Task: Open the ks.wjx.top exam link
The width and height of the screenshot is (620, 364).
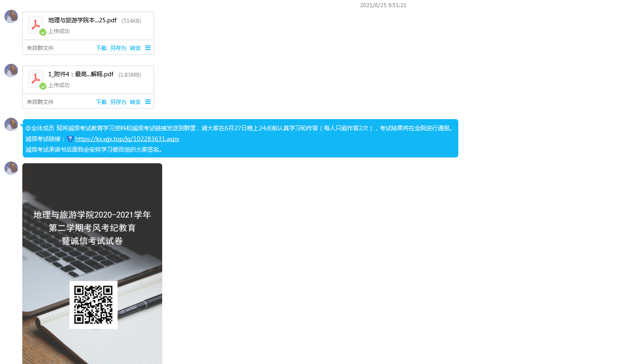Action: pyautogui.click(x=127, y=139)
